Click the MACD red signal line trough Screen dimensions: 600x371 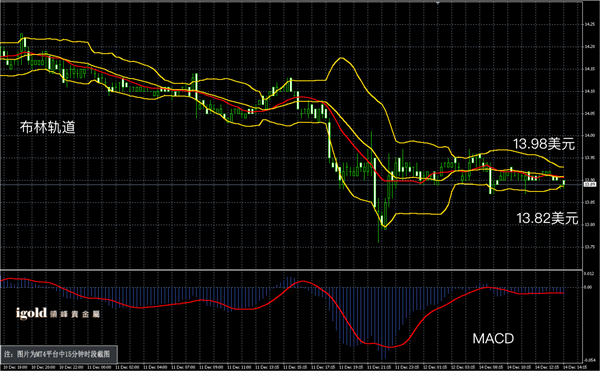pyautogui.click(x=390, y=347)
